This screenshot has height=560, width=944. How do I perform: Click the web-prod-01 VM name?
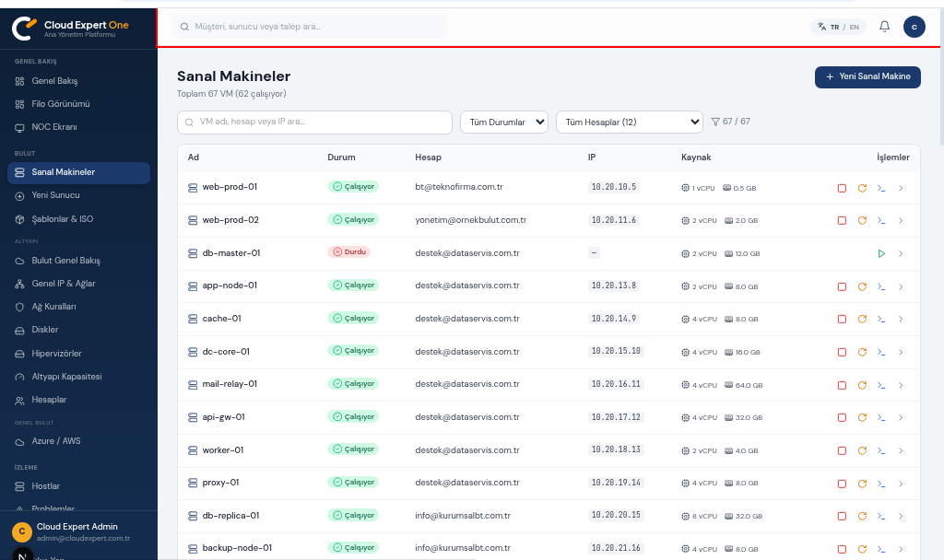coord(230,187)
